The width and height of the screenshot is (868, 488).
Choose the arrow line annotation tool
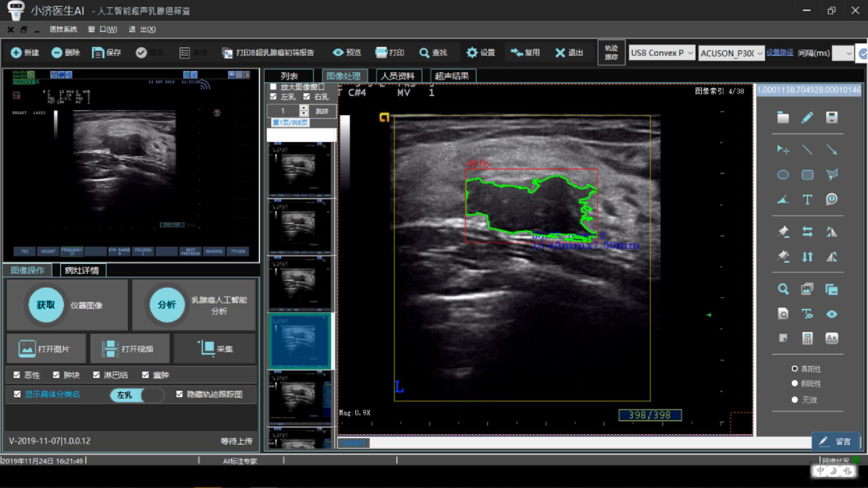(x=832, y=149)
